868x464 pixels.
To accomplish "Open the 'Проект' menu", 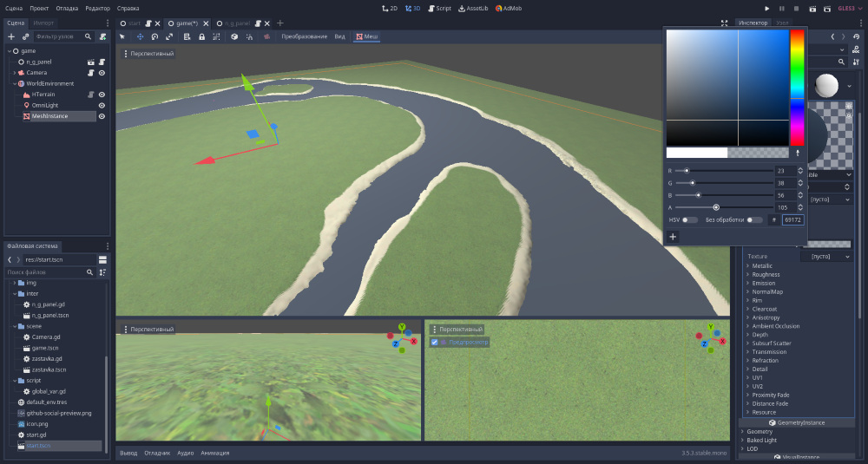I will click(x=39, y=8).
